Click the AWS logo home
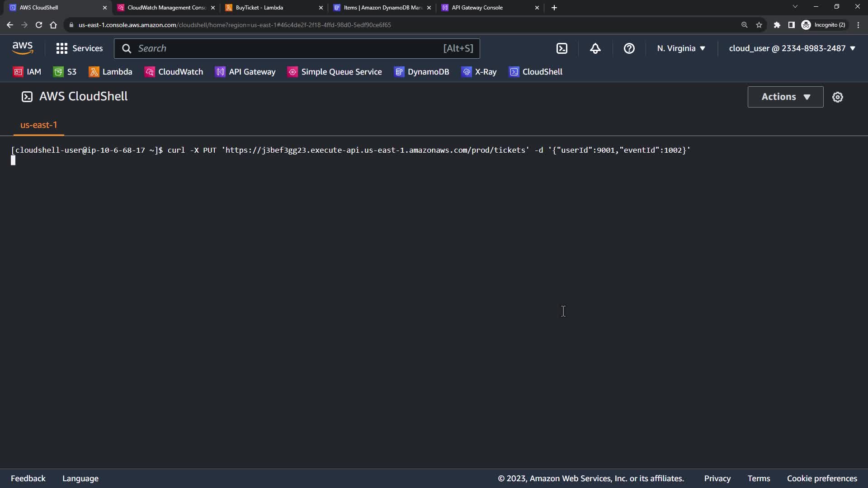This screenshot has height=488, width=868. (23, 48)
